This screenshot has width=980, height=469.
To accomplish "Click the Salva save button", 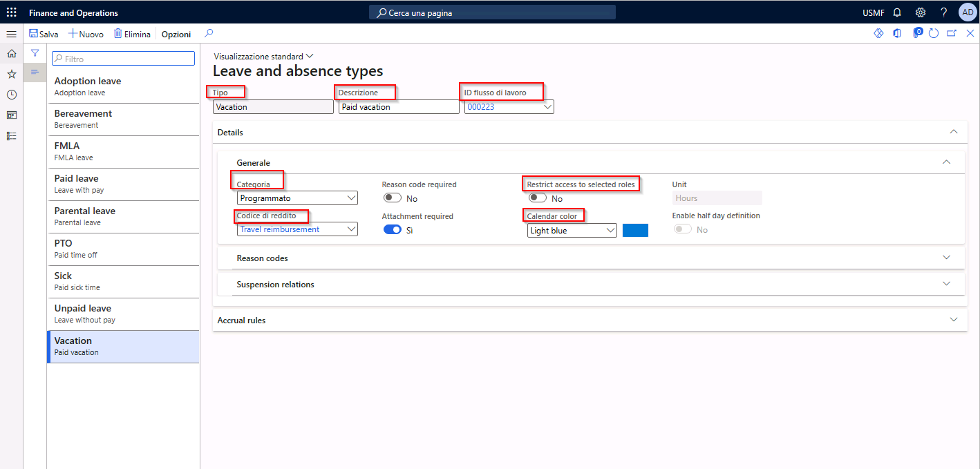I will tap(44, 34).
